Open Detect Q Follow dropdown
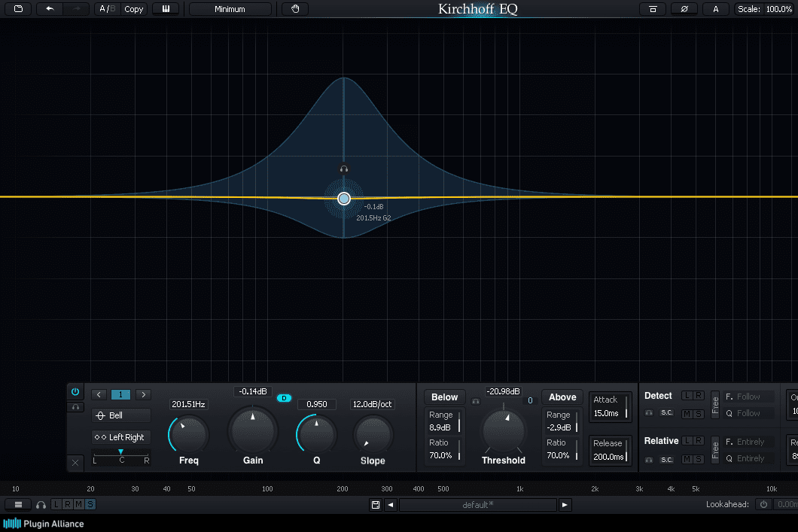The image size is (798, 532). point(748,414)
